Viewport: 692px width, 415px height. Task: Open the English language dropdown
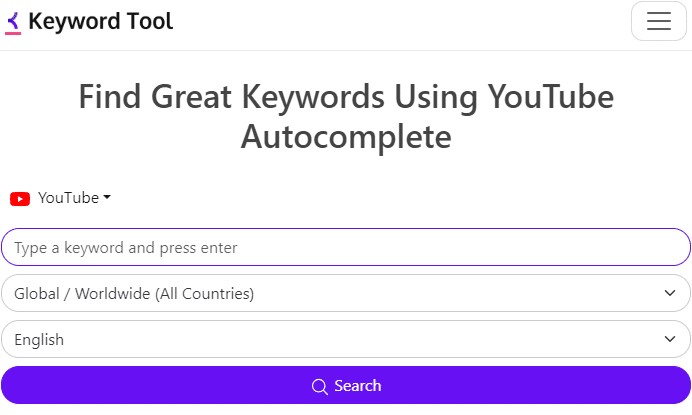pyautogui.click(x=345, y=339)
